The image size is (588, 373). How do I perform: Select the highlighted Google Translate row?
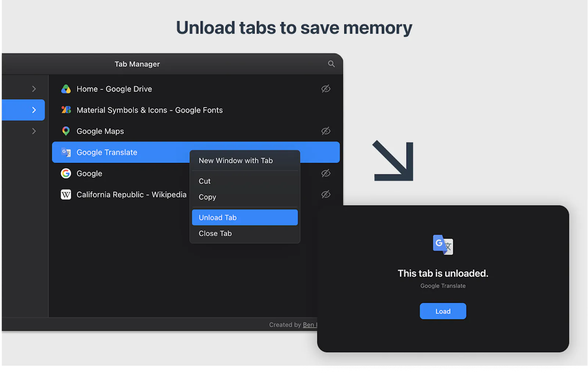196,152
